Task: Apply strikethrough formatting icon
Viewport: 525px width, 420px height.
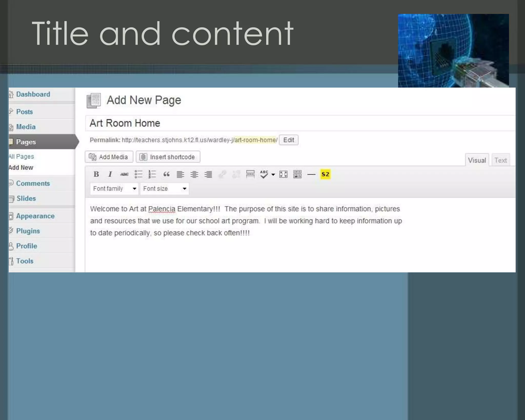Action: 124,174
